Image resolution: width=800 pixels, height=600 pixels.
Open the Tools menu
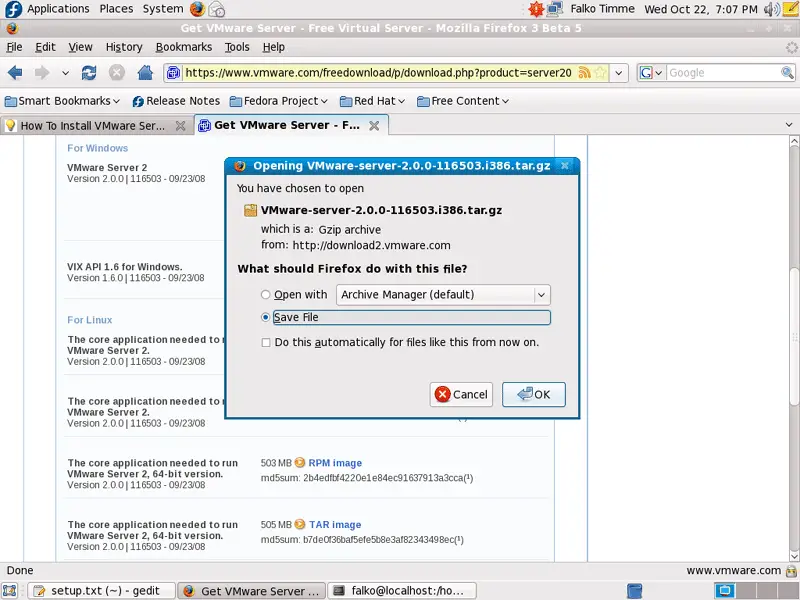pyautogui.click(x=237, y=47)
